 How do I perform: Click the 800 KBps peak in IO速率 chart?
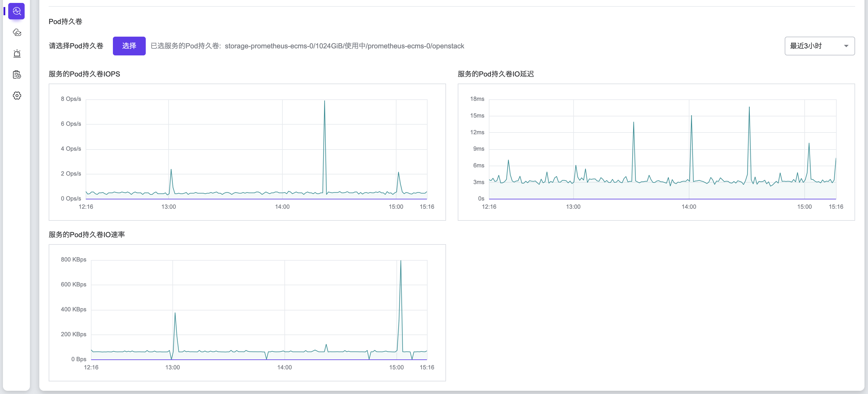click(x=401, y=261)
